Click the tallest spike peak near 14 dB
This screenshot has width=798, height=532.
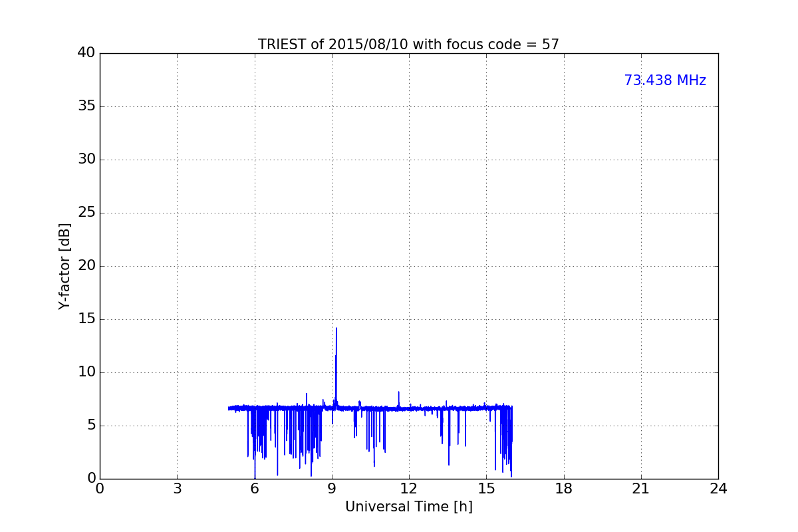336,329
